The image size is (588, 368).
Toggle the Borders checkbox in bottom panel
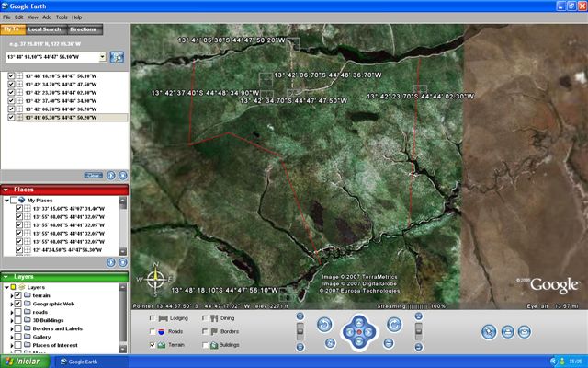point(205,331)
